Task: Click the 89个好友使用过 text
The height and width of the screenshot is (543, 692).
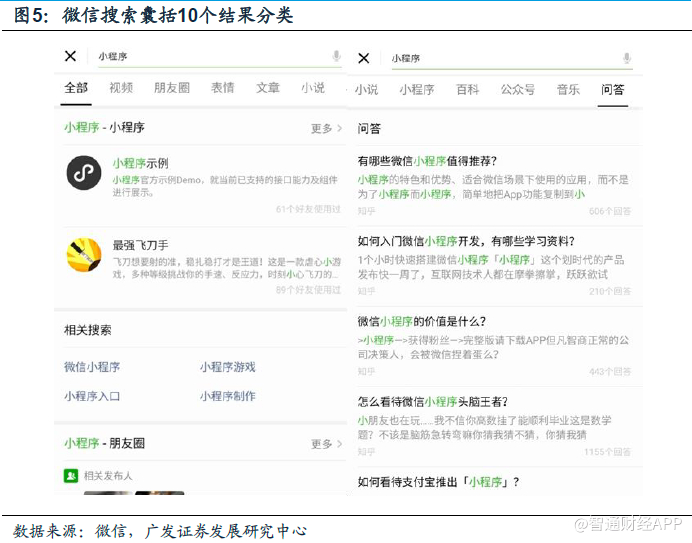Action: pos(308,290)
